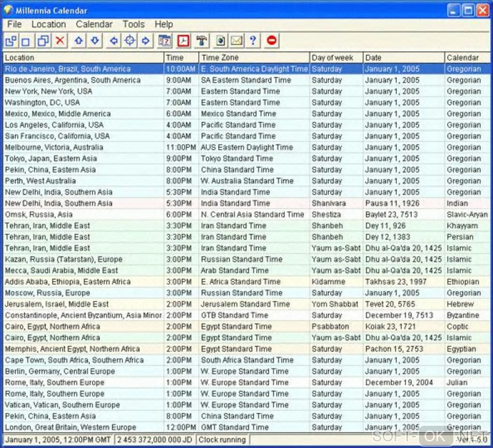This screenshot has width=493, height=448.
Task: Click the Julian day number in status bar
Action: click(155, 439)
